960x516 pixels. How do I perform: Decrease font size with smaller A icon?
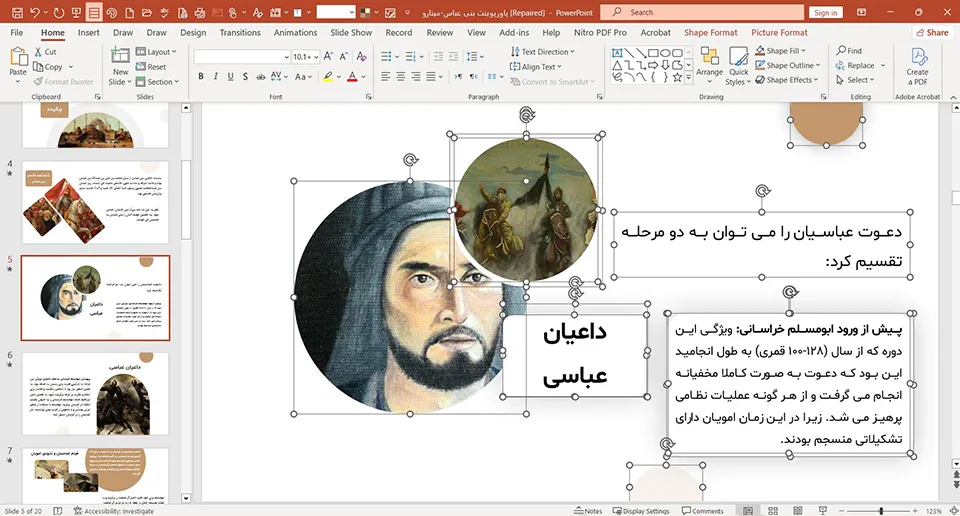343,56
